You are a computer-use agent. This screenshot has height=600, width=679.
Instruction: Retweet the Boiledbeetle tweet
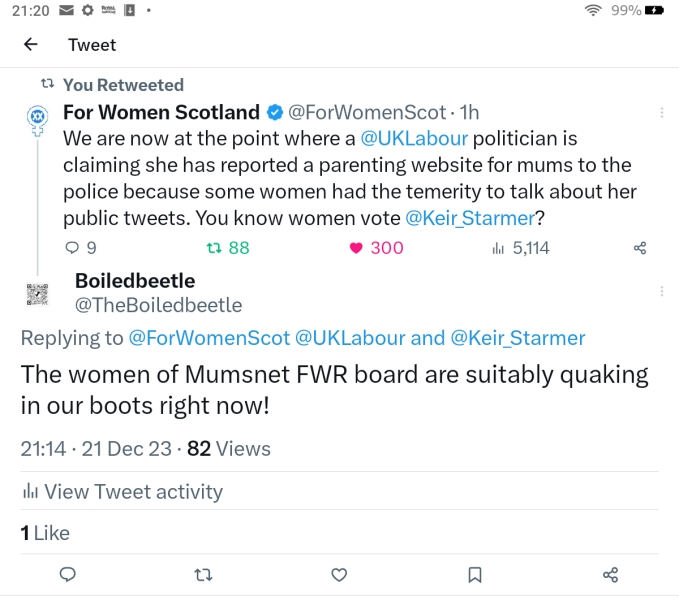click(x=203, y=574)
